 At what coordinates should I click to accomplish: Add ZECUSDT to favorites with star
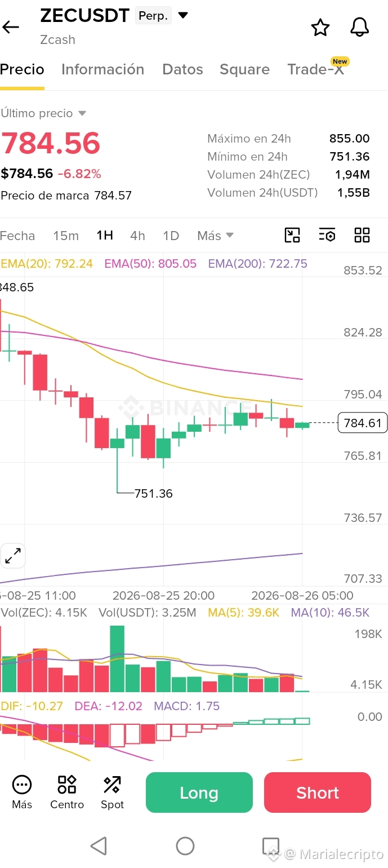click(x=320, y=27)
